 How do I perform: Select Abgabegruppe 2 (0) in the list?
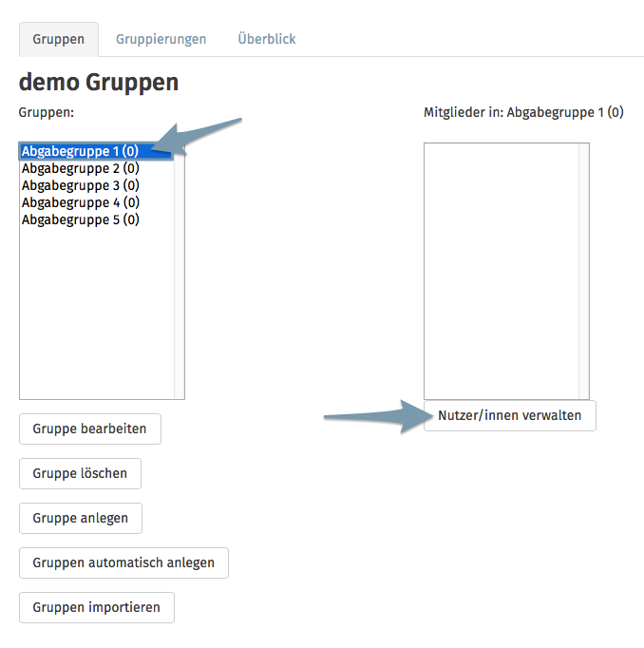(x=96, y=168)
